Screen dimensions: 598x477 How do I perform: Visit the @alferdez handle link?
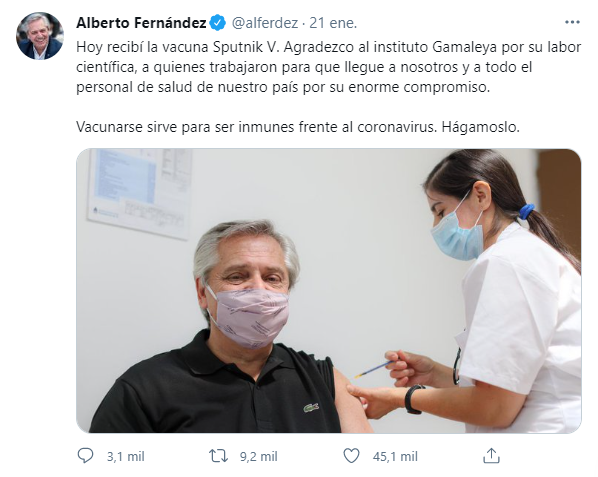click(265, 23)
